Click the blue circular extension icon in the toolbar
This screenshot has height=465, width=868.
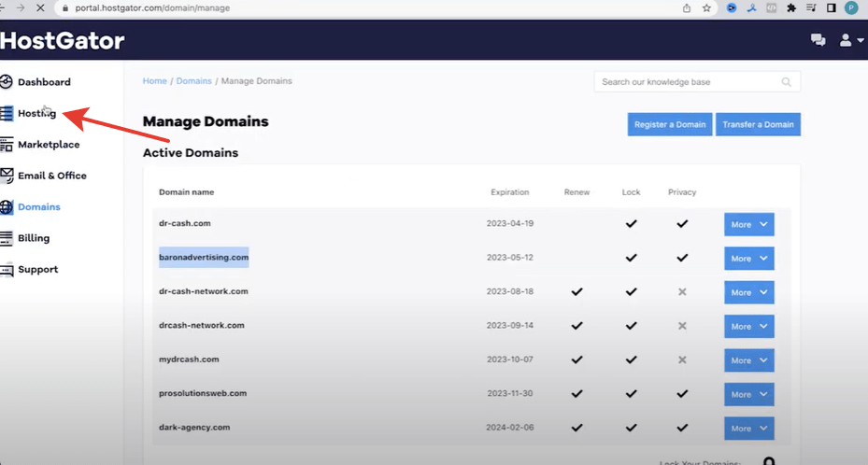click(732, 7)
